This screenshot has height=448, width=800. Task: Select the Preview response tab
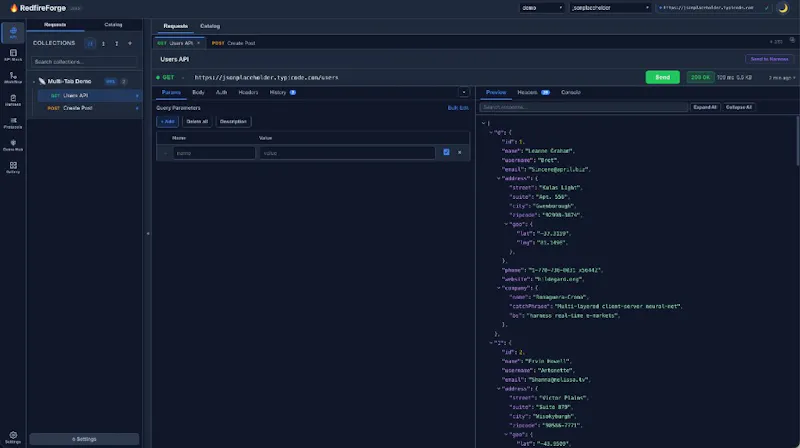click(495, 92)
